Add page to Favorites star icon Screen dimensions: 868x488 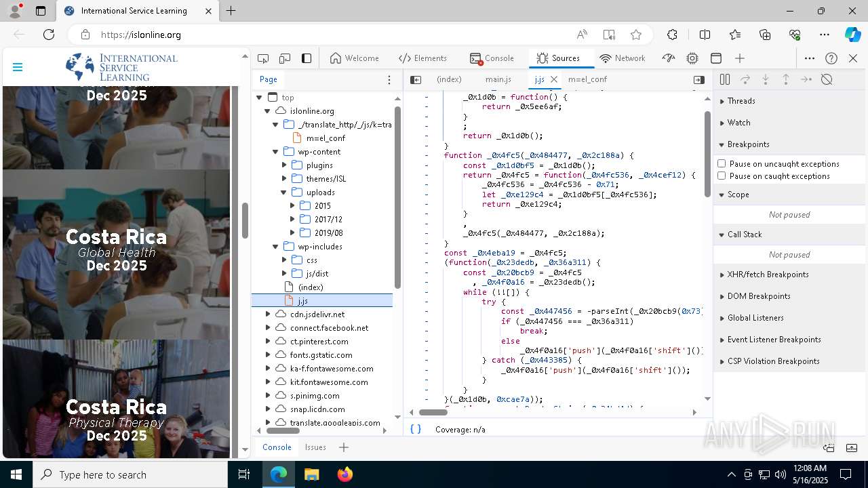tap(635, 35)
